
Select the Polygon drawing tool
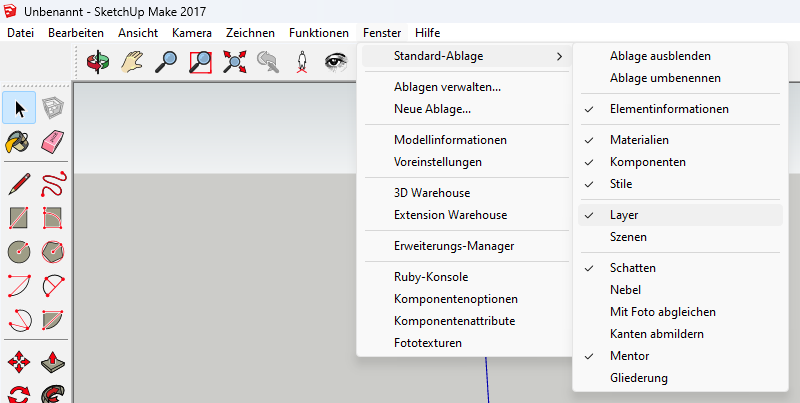[x=53, y=251]
